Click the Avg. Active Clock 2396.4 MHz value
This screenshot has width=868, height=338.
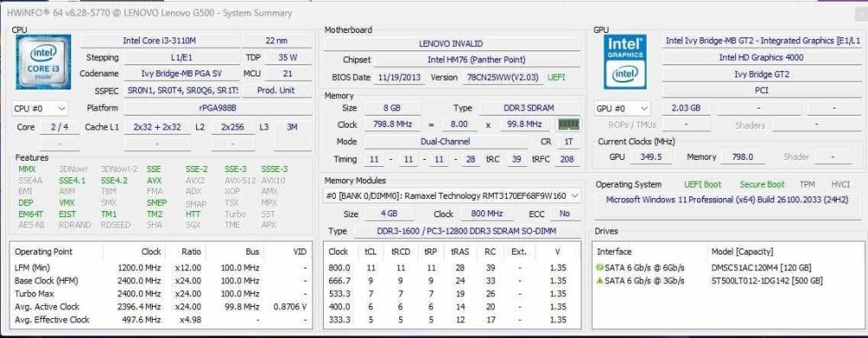coord(139,307)
